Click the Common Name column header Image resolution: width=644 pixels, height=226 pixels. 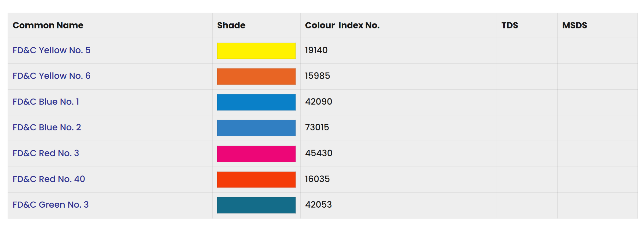(x=48, y=25)
